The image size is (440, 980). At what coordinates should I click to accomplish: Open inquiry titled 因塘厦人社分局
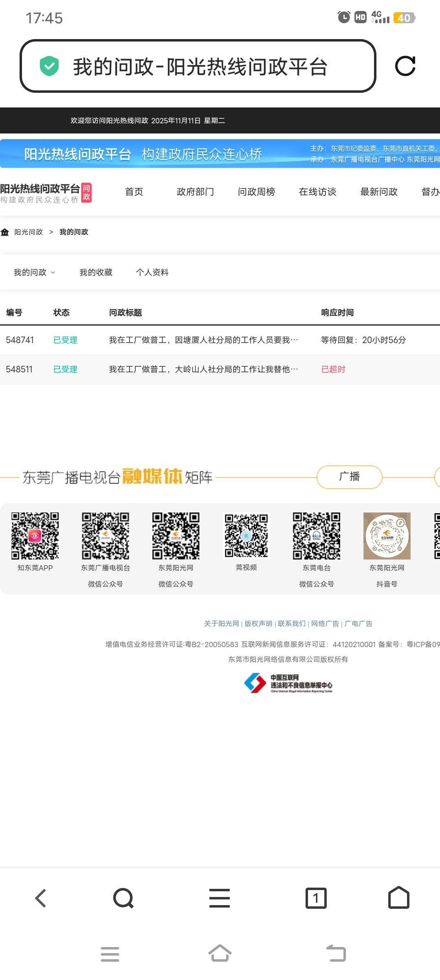click(x=203, y=340)
